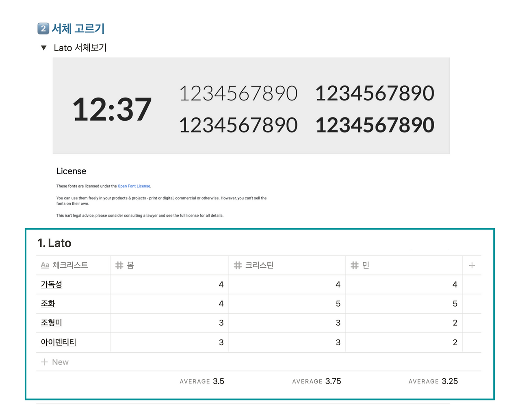
Task: Select 봄 value cell in 가독성 row
Action: pos(169,284)
